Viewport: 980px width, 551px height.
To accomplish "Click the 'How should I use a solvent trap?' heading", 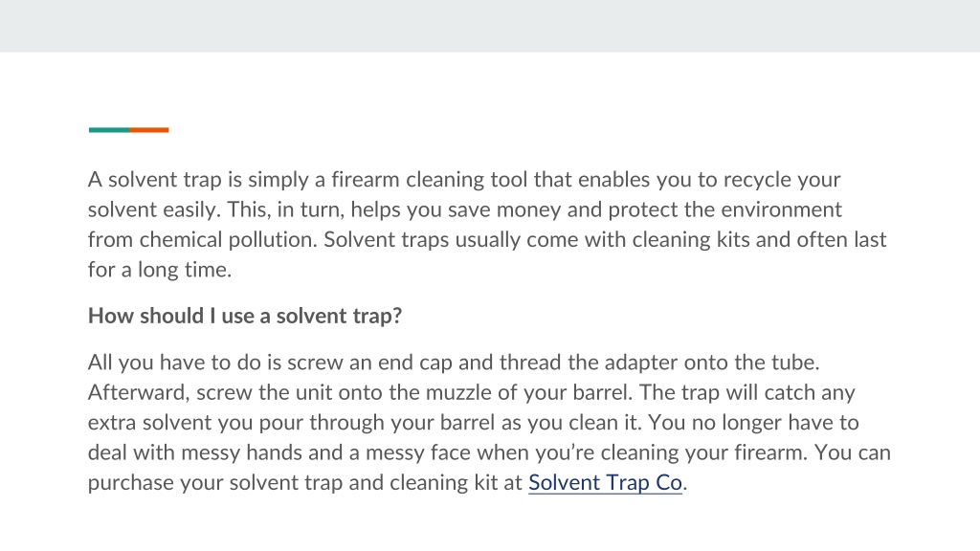I will tap(244, 316).
